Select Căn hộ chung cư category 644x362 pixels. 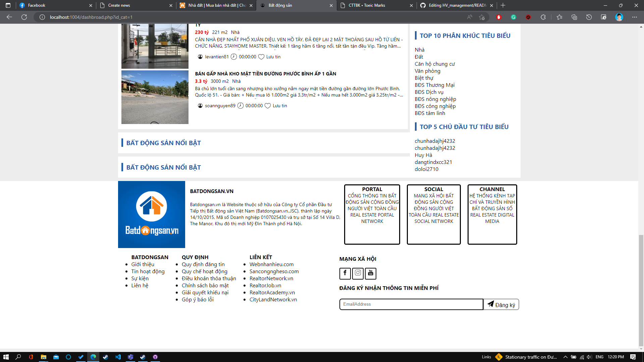coord(435,64)
